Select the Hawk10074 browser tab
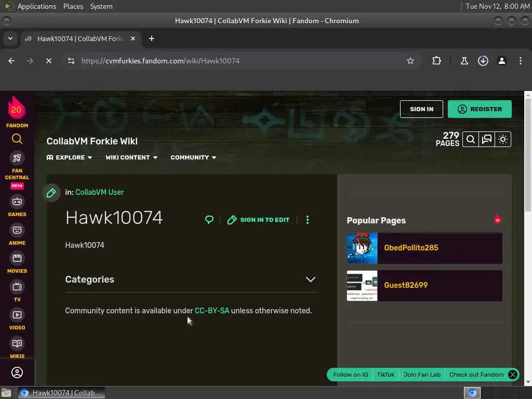The image size is (532, 399). point(81,38)
